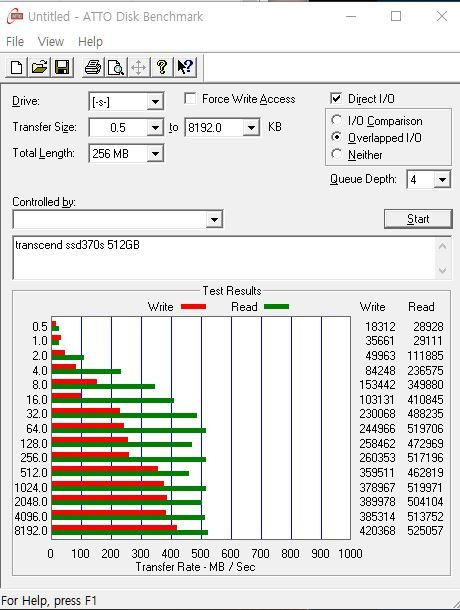Expand the Drive dropdown

pyautogui.click(x=155, y=102)
